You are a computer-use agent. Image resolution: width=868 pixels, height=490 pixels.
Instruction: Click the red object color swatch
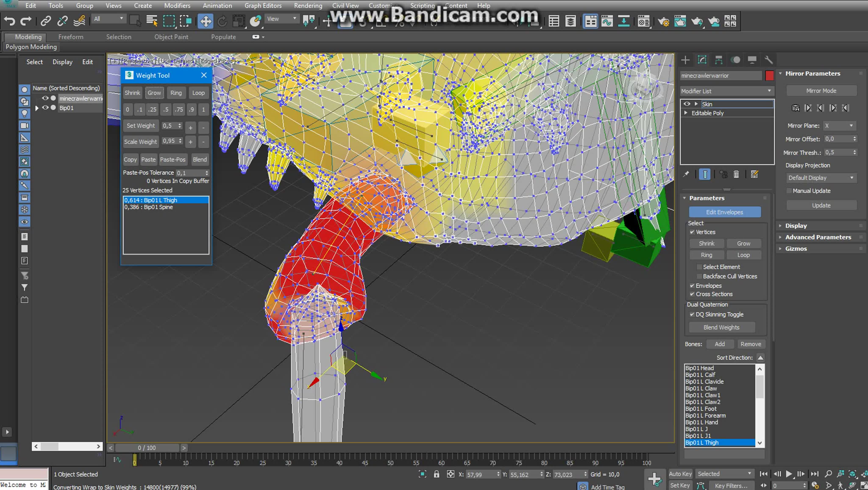pyautogui.click(x=769, y=75)
